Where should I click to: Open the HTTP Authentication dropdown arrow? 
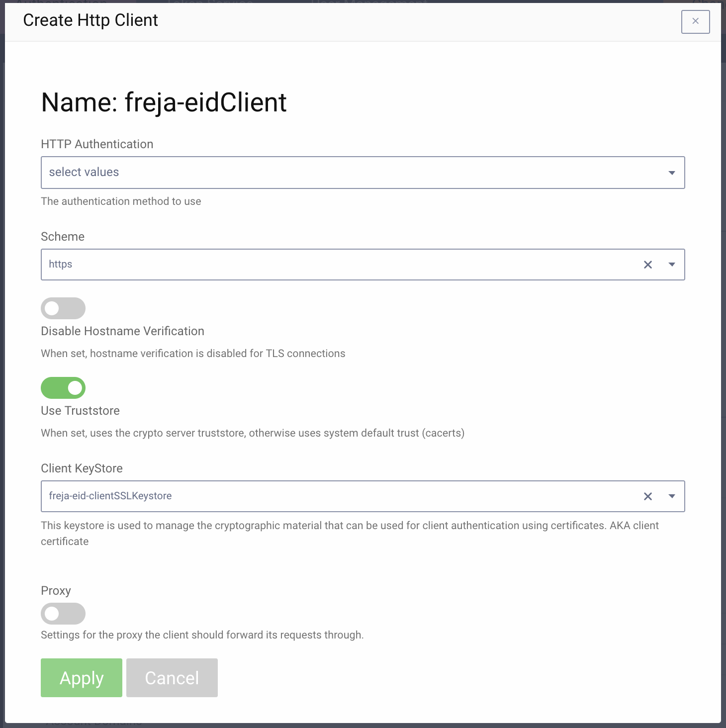tap(672, 173)
